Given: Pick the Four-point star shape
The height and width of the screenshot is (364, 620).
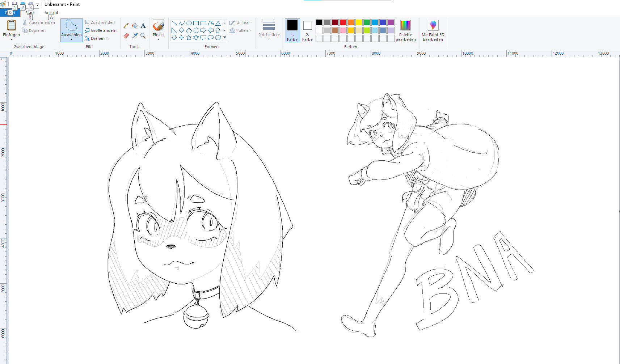Looking at the screenshot, I should 181,37.
